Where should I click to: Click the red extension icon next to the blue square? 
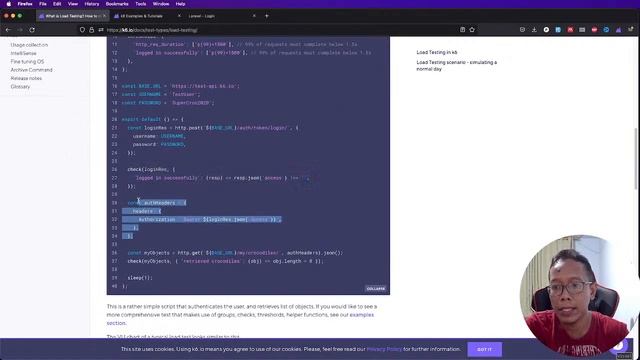(570, 30)
